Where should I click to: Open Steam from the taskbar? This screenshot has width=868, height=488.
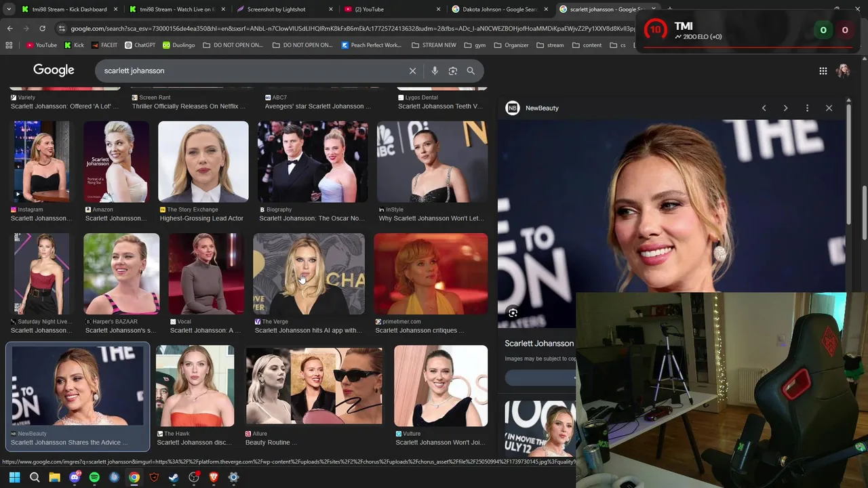174,477
